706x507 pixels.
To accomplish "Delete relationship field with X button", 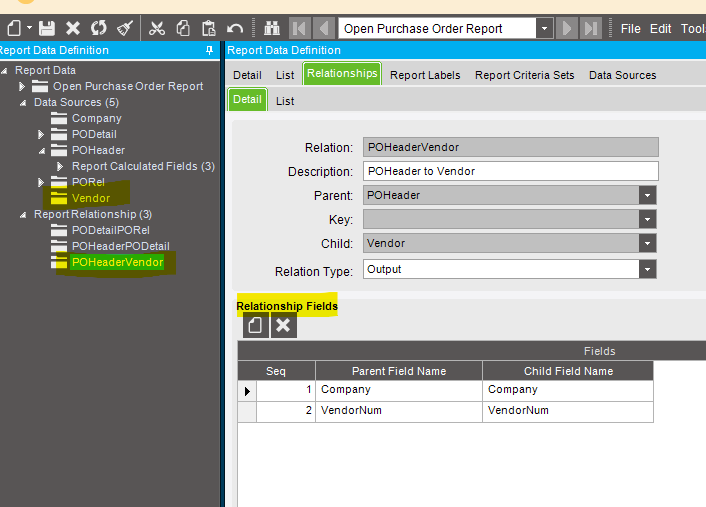I will click(x=283, y=325).
